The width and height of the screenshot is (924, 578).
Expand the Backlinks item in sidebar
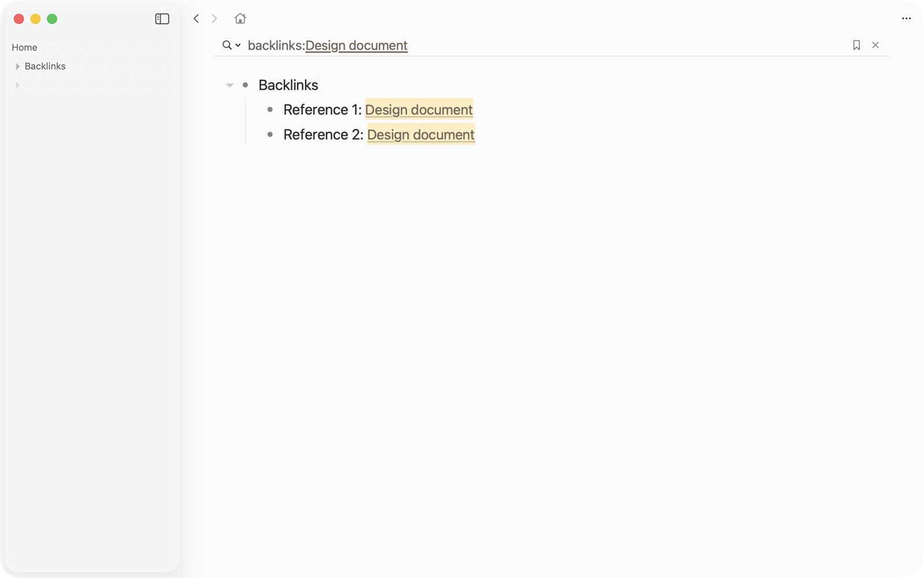point(18,66)
